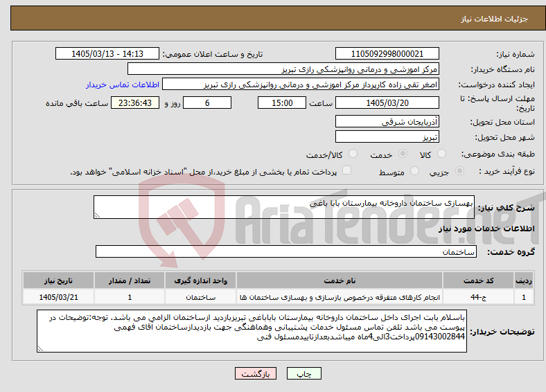Click the تاریخ نیاز column header
546x392 pixels.
pyautogui.click(x=58, y=280)
